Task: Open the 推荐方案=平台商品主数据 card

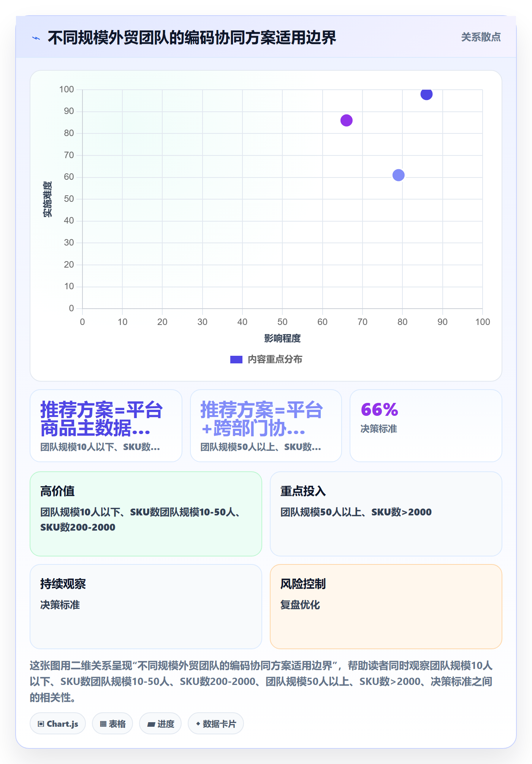Action: tap(106, 426)
